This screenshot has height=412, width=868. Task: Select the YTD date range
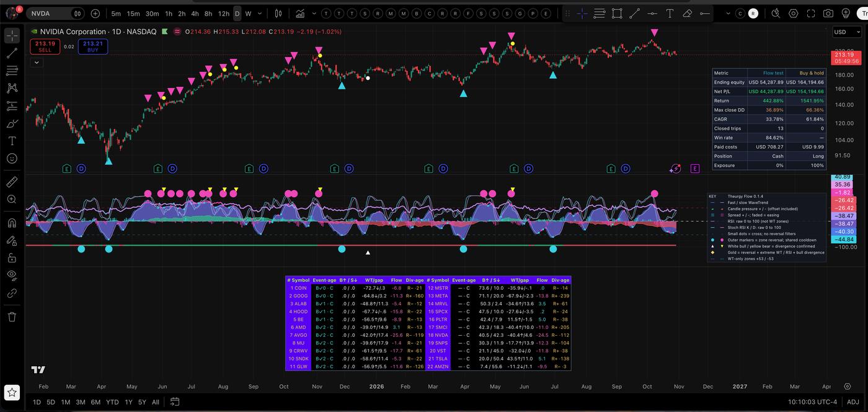(x=112, y=402)
